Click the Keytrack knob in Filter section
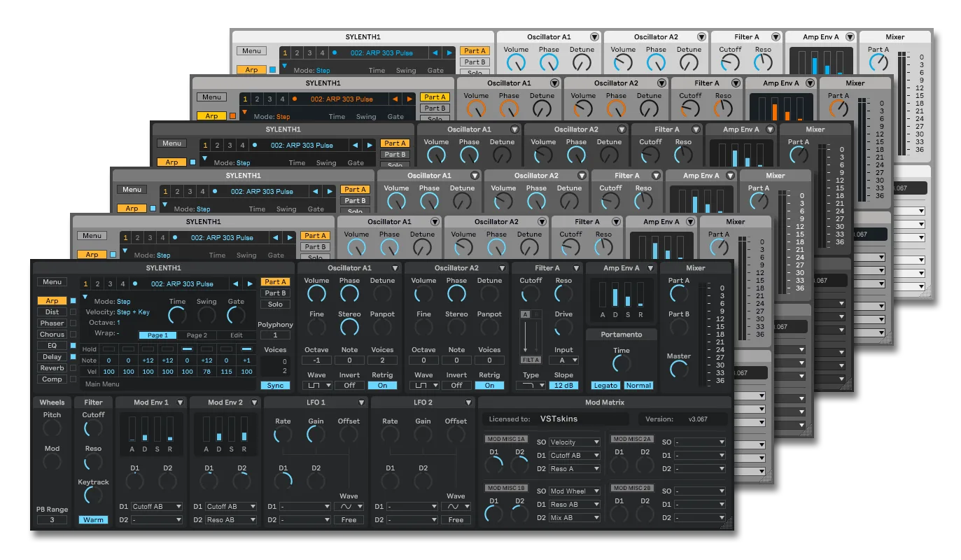This screenshot has height=560, width=961. (93, 496)
